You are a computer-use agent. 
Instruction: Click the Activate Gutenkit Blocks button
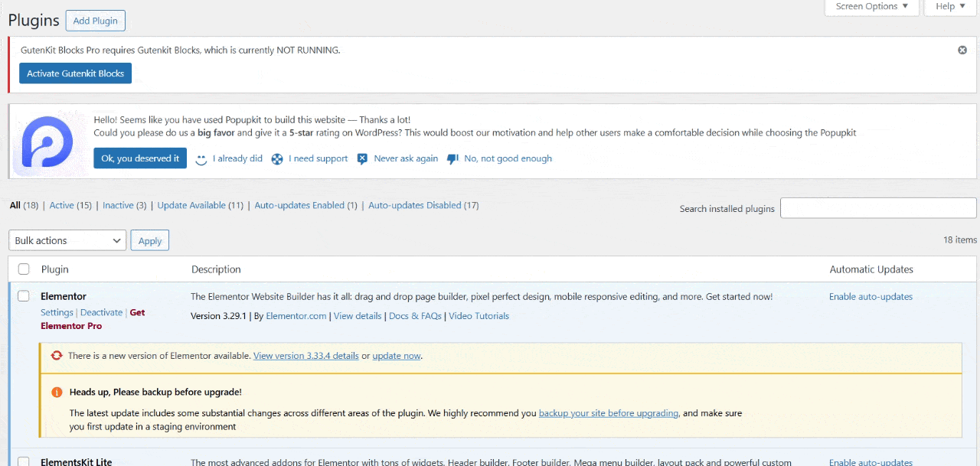pos(75,73)
